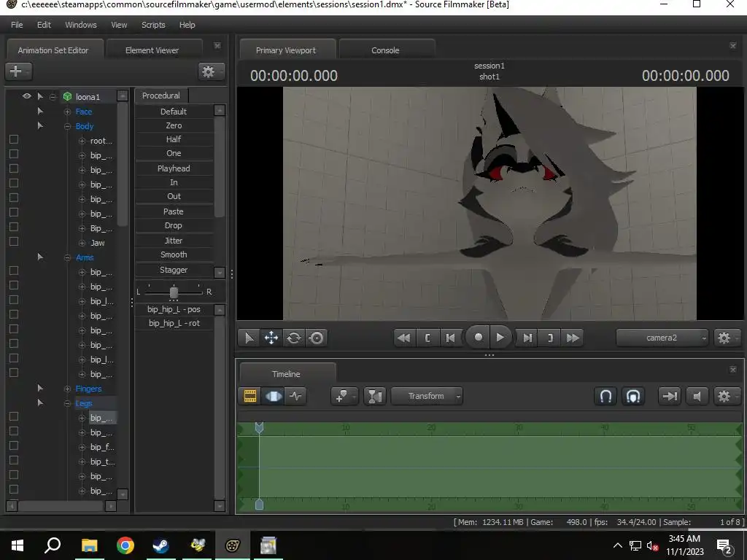Select bip_hip_L - pos control

(174, 309)
